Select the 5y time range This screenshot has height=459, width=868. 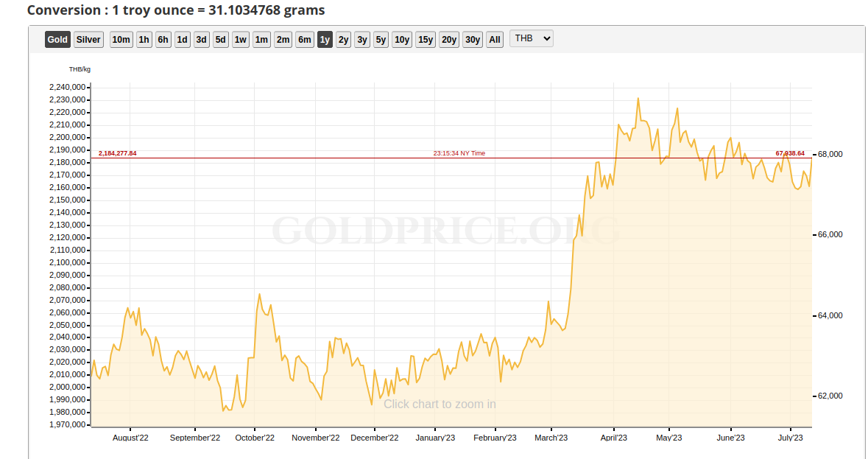tap(381, 40)
